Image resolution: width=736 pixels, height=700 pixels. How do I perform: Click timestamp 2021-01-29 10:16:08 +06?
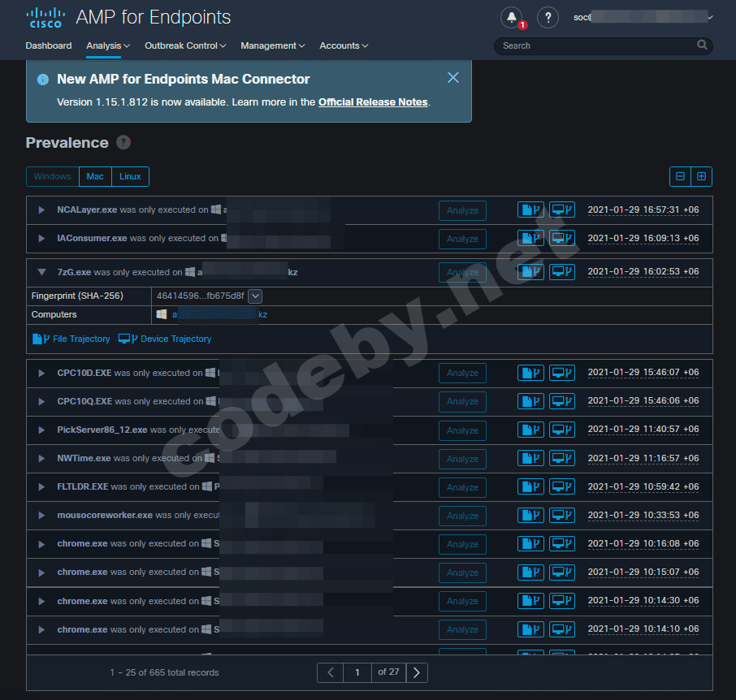(643, 543)
